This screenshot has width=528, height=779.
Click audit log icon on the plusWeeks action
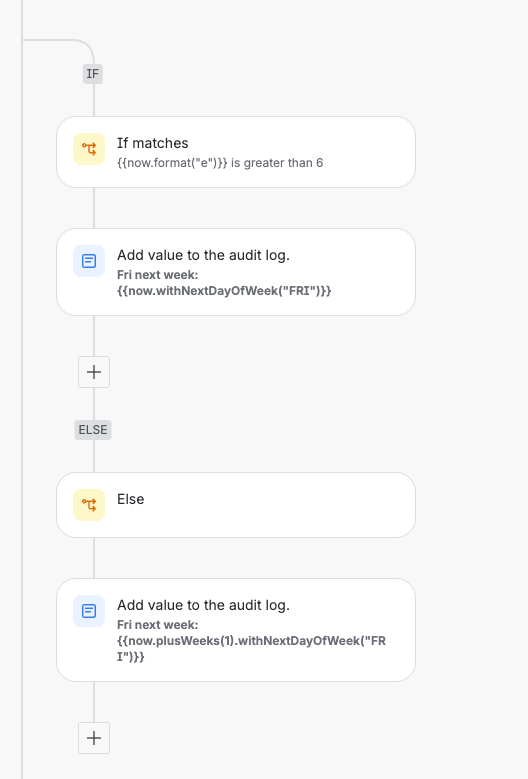tap(89, 611)
